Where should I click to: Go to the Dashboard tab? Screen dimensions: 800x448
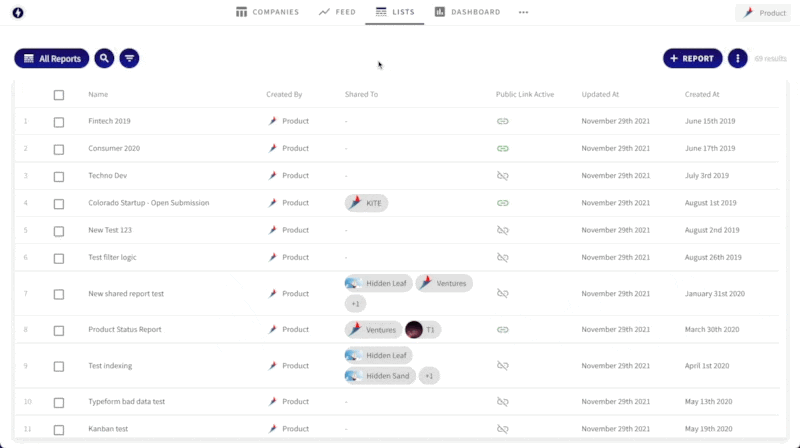467,12
